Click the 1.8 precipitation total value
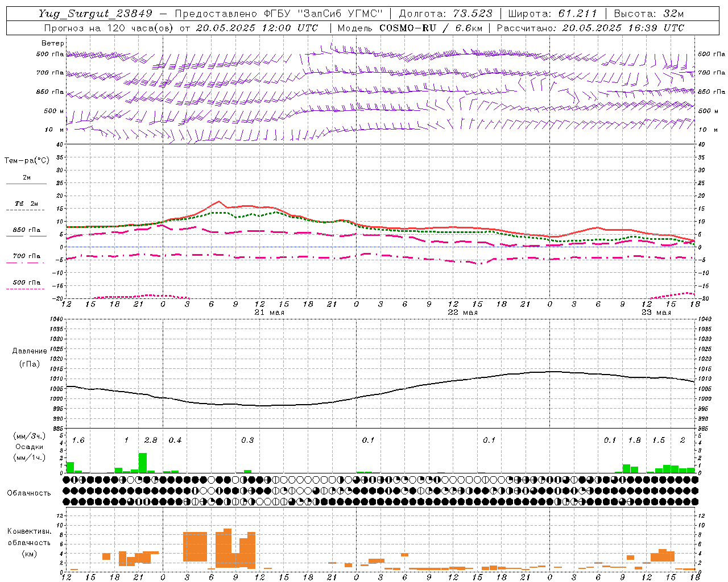Viewport: 728px width, 582px height. pyautogui.click(x=634, y=440)
